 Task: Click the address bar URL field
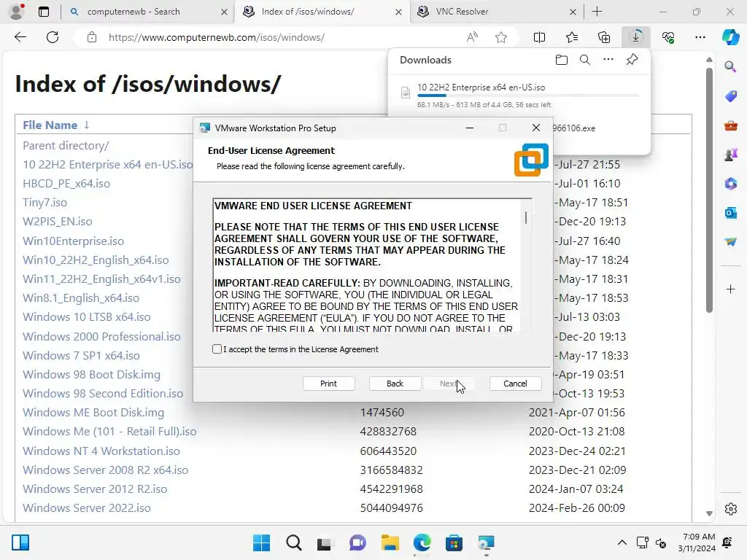click(217, 37)
